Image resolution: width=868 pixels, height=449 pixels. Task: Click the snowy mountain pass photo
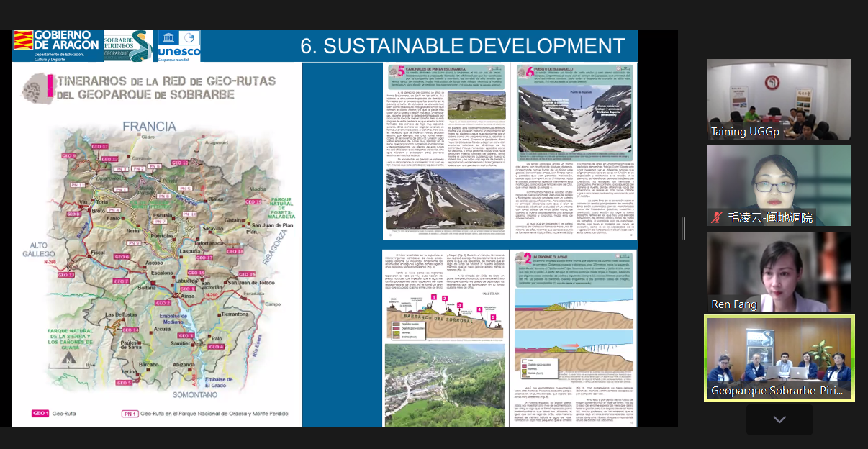pyautogui.click(x=574, y=119)
